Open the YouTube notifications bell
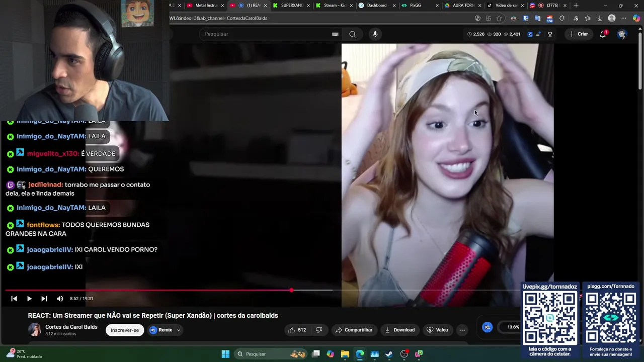 [603, 34]
